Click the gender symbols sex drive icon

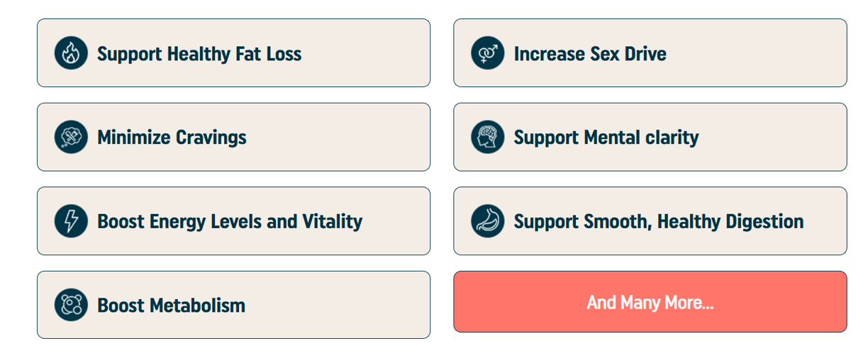click(x=487, y=53)
